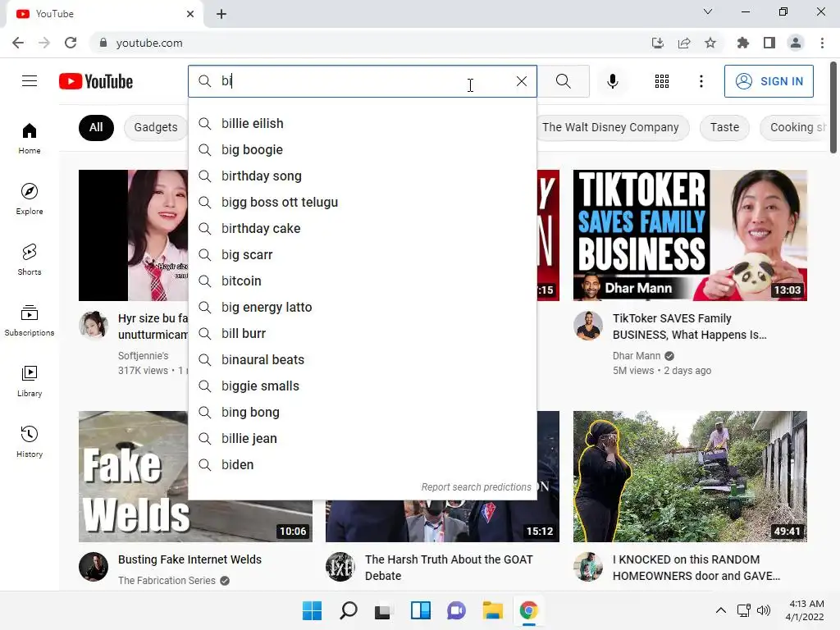Viewport: 840px width, 630px height.
Task: Select the All filter chip
Action: (96, 127)
